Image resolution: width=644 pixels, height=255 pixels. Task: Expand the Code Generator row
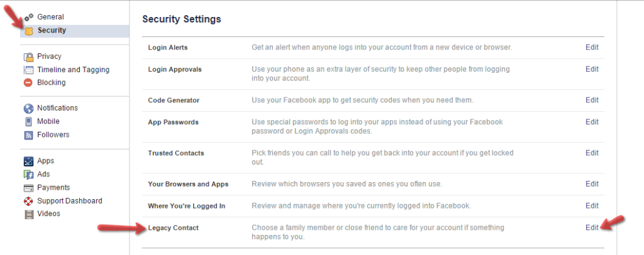373,100
